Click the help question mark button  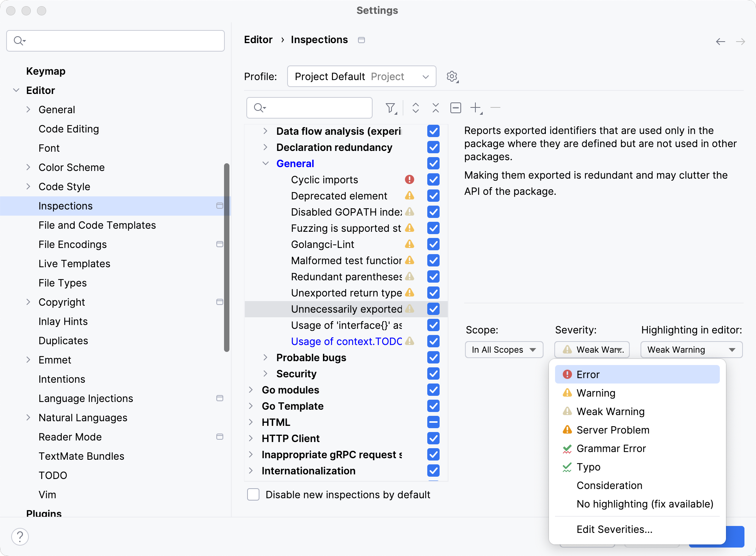click(x=20, y=536)
